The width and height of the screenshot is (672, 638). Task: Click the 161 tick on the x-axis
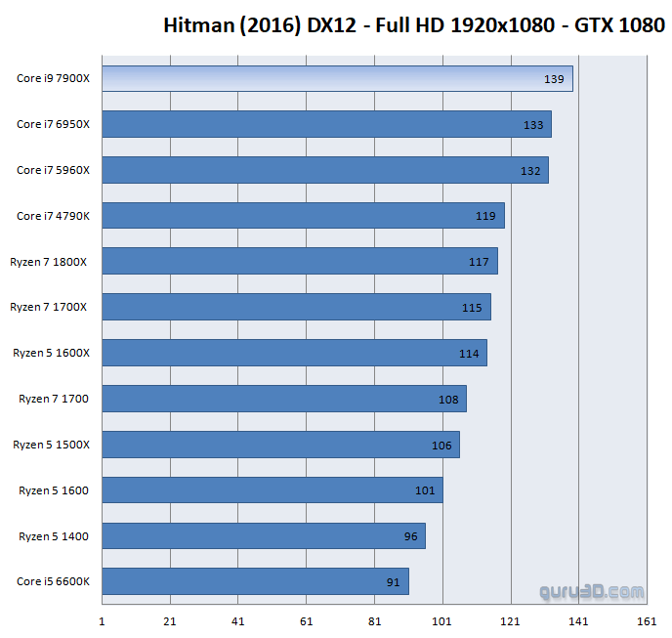point(646,620)
